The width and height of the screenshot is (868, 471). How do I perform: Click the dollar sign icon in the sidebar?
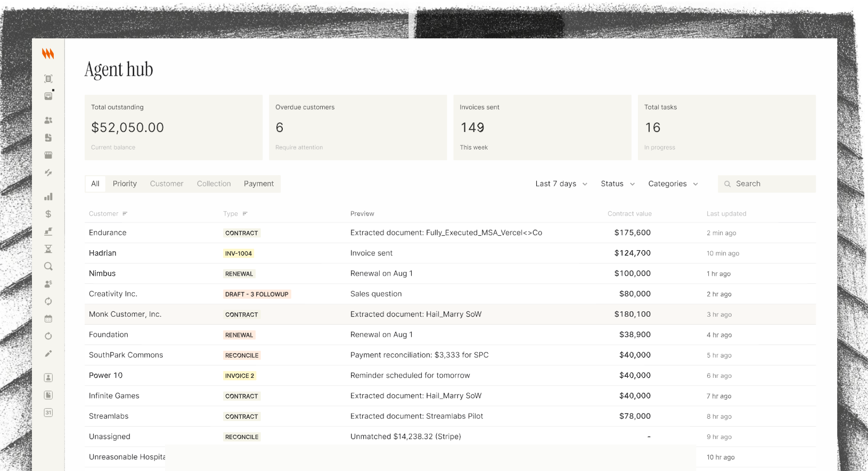[x=48, y=214]
